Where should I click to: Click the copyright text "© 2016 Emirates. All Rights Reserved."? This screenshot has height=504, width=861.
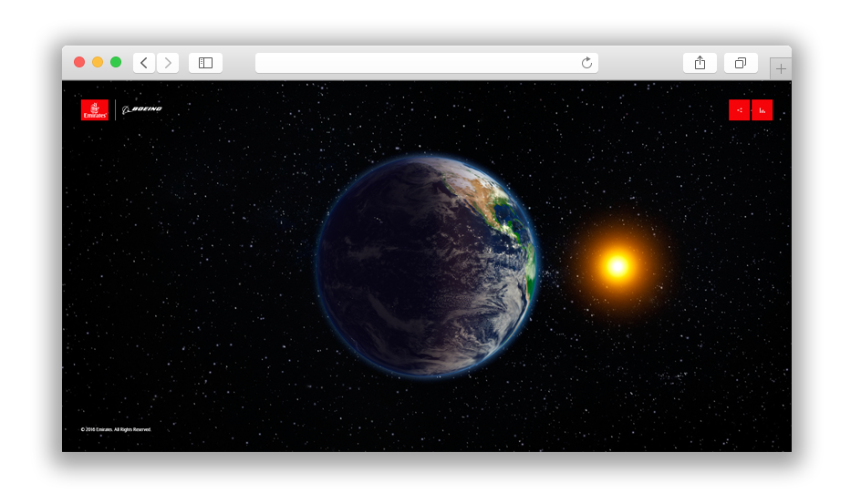pos(116,429)
